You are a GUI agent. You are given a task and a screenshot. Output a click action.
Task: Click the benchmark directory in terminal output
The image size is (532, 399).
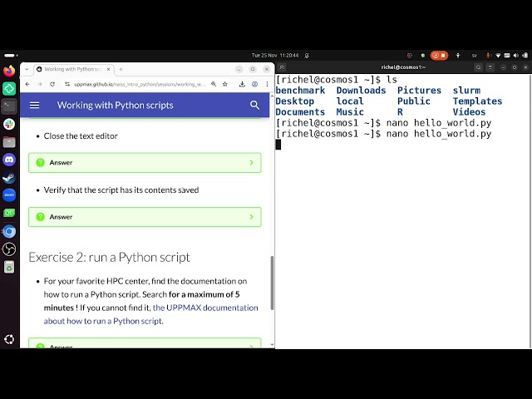pyautogui.click(x=300, y=91)
